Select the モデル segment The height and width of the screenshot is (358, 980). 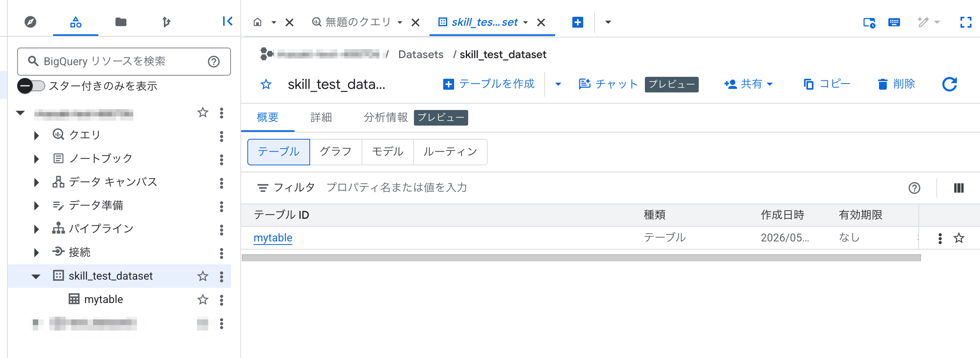click(x=387, y=152)
